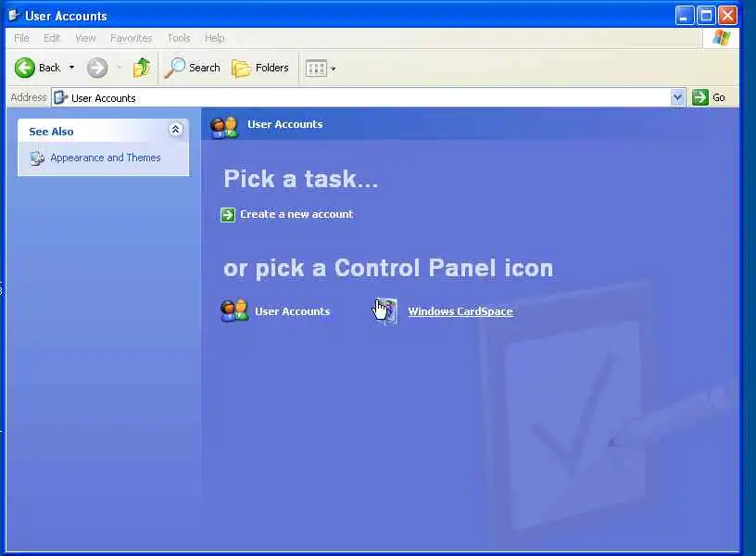Expand the Address bar dropdown

click(677, 98)
